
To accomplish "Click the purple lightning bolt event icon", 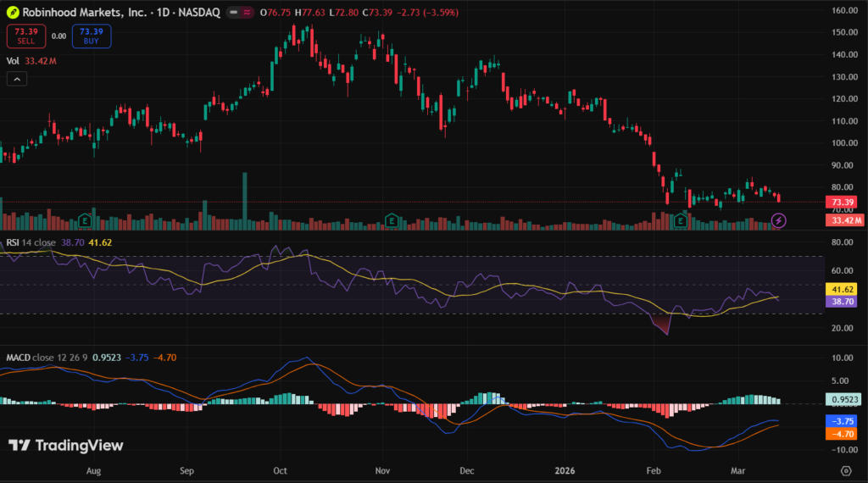I will pos(779,220).
